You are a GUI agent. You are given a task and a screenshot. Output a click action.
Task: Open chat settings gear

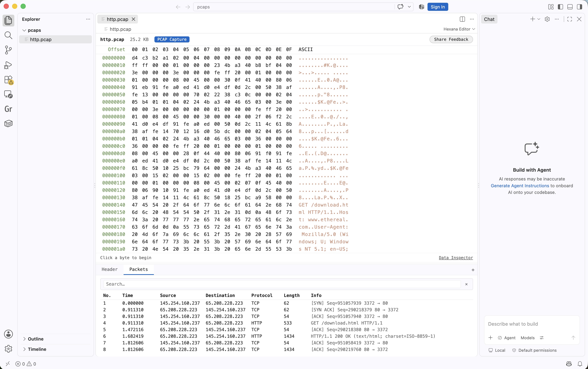tap(547, 19)
